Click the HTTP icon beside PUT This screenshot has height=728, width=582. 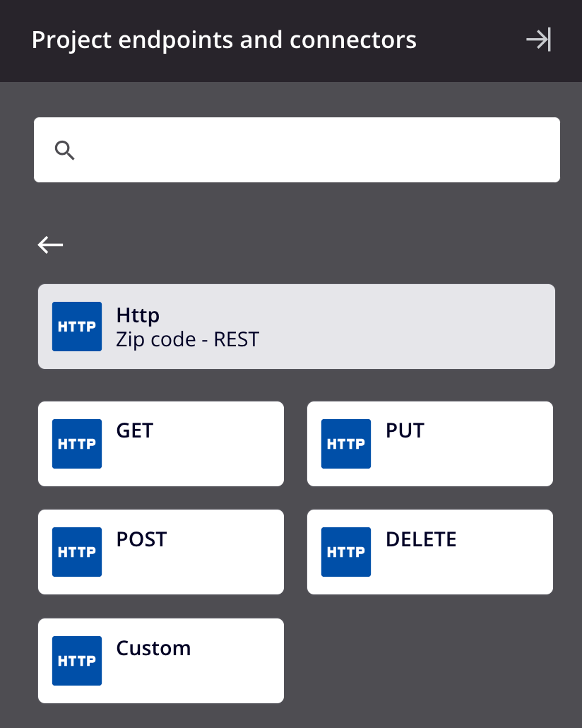(346, 444)
